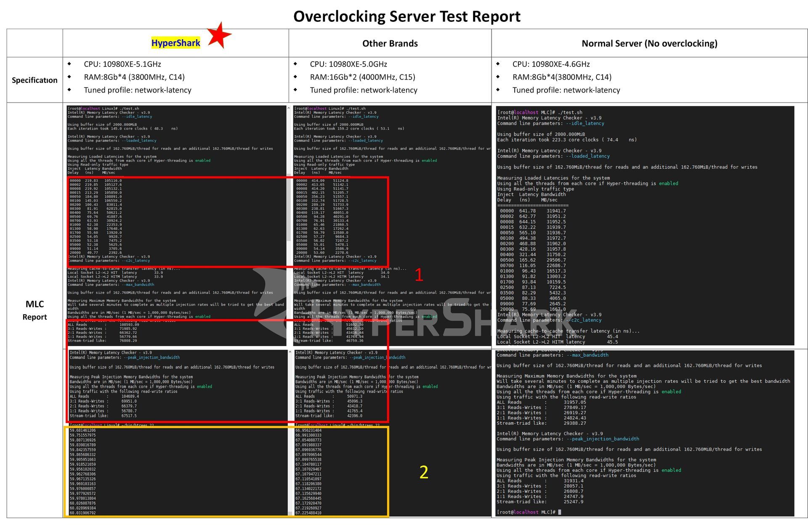The width and height of the screenshot is (808, 532).
Task: Switch to the Other Brands column
Action: click(x=390, y=43)
